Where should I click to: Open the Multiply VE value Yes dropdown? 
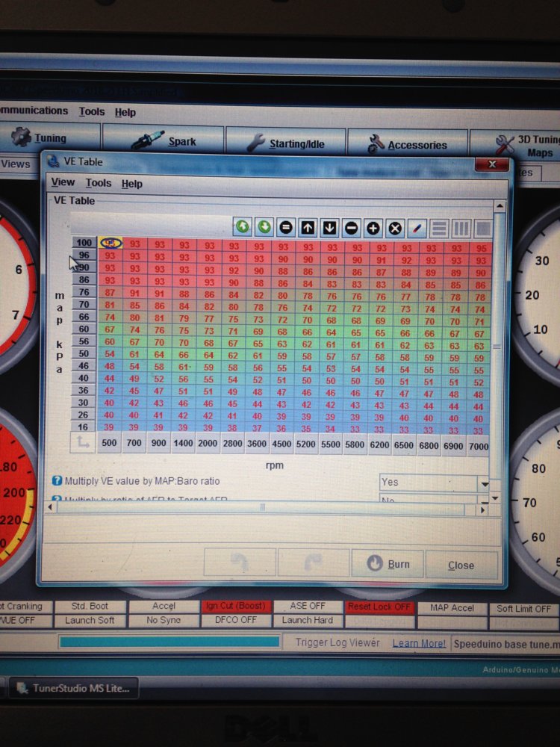[x=435, y=483]
